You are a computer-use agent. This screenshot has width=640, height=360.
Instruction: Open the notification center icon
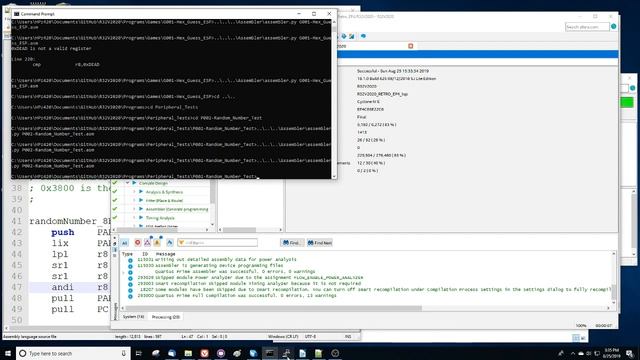[630, 353]
